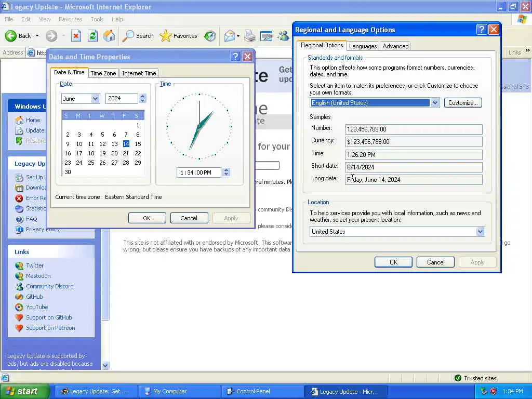Screen dimensions: 532x399
Task: Open the Mail button dropdown arrow
Action: click(238, 36)
